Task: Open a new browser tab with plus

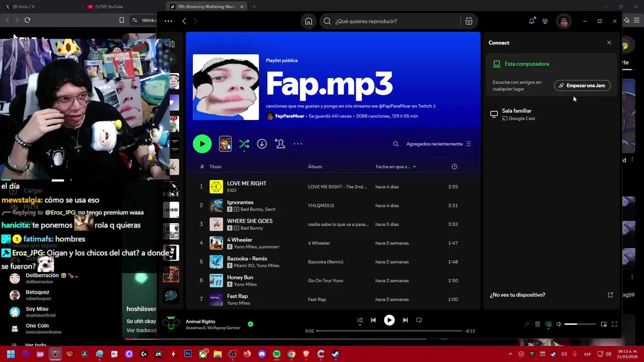Action: [x=254, y=7]
